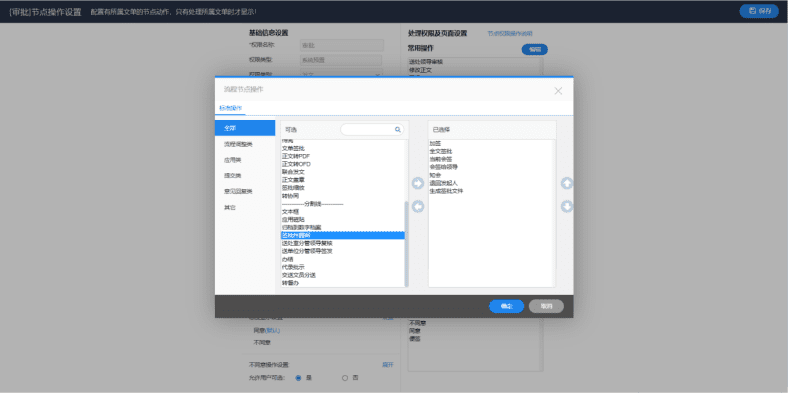The width and height of the screenshot is (788, 393).
Task: Select 生成签批文件 in the 已选择 list
Action: [490, 191]
